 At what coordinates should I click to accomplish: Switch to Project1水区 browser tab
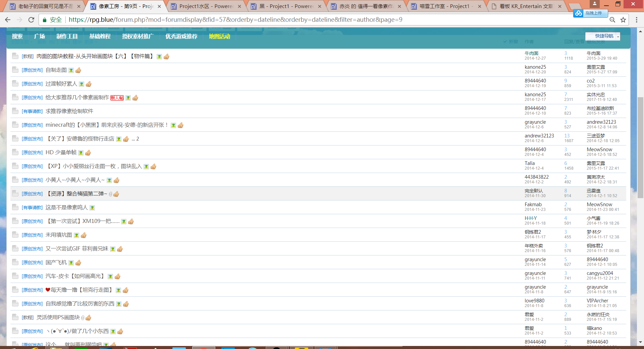[x=206, y=6]
